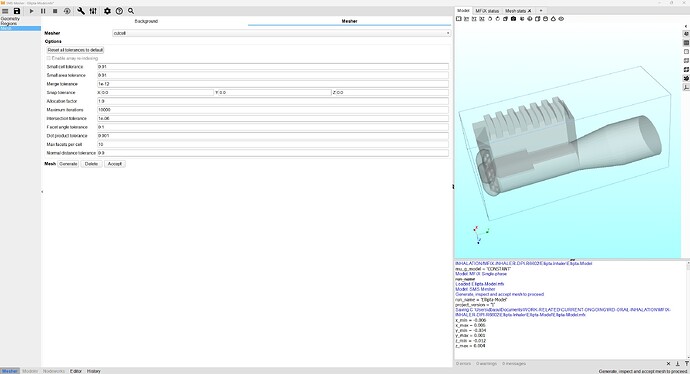This screenshot has height=374, width=690.
Task: Open help with the question mark icon
Action: [x=119, y=11]
